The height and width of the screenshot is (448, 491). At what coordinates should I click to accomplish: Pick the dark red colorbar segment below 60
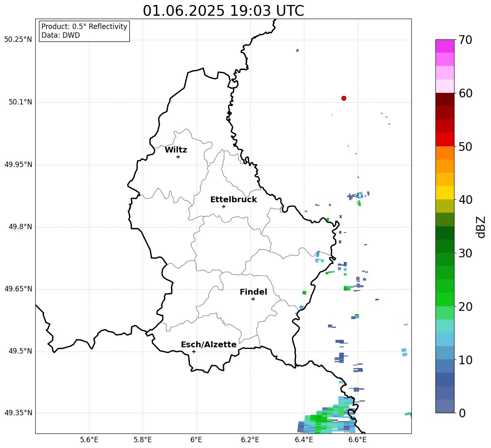[x=445, y=99]
